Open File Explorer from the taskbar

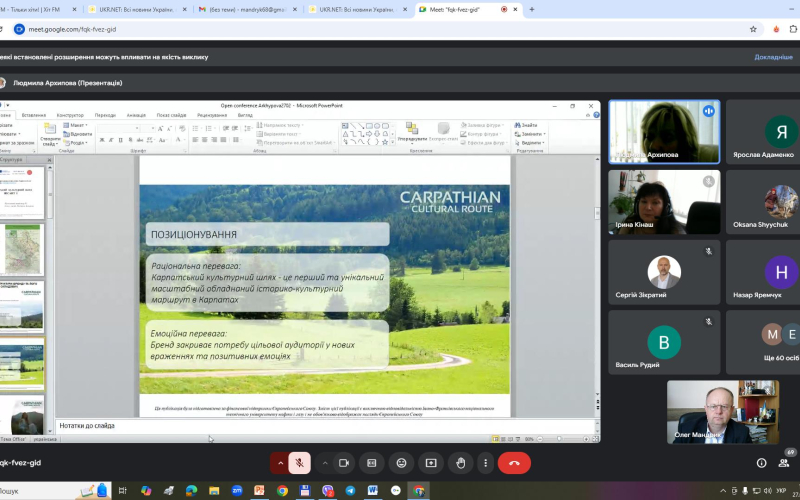click(x=214, y=491)
